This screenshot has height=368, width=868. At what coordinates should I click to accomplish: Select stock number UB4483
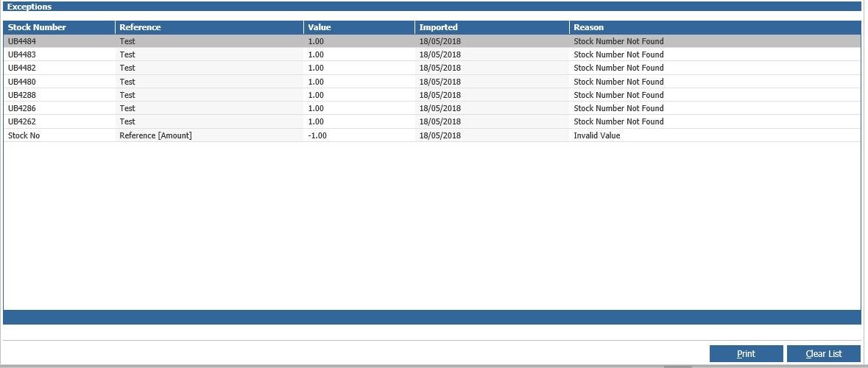pyautogui.click(x=22, y=54)
